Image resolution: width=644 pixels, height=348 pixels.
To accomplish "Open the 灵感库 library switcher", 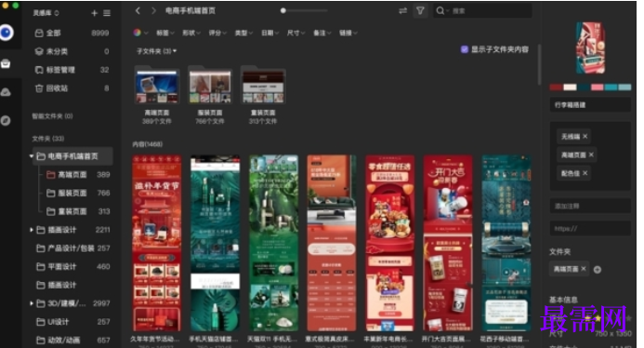I will [x=46, y=13].
